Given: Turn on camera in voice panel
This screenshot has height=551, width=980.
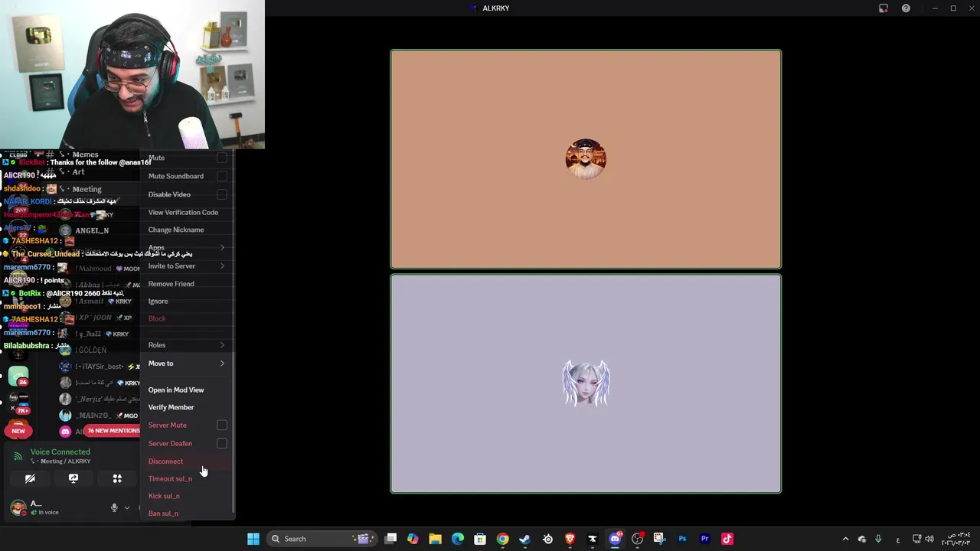Looking at the screenshot, I should pyautogui.click(x=30, y=478).
